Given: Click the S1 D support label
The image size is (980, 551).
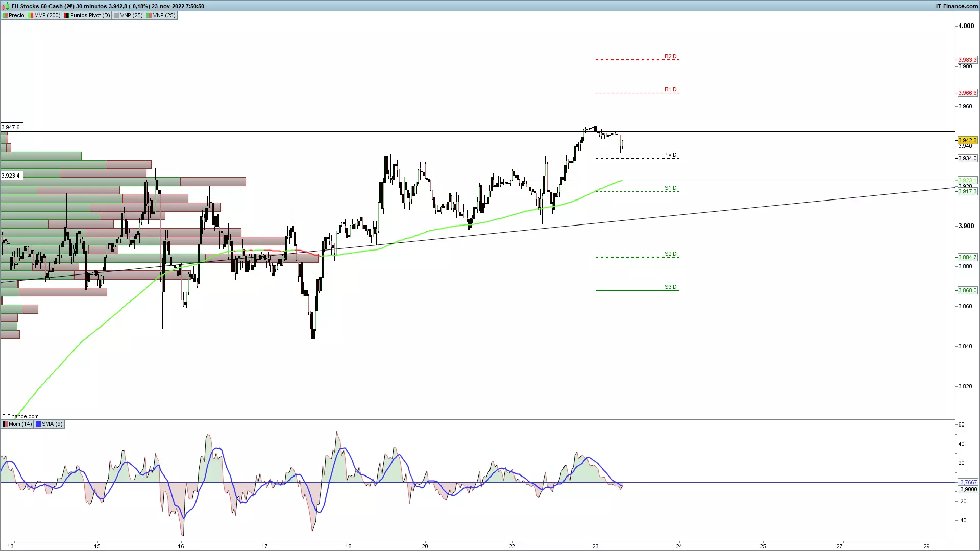Looking at the screenshot, I should 670,188.
